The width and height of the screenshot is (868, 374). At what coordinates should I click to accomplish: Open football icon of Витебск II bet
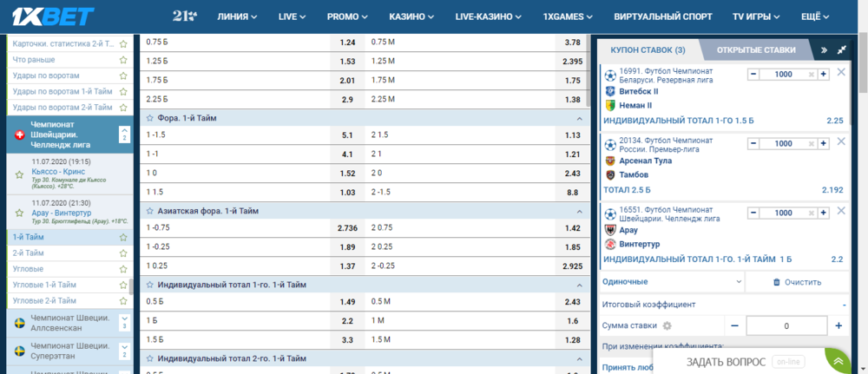tap(610, 75)
